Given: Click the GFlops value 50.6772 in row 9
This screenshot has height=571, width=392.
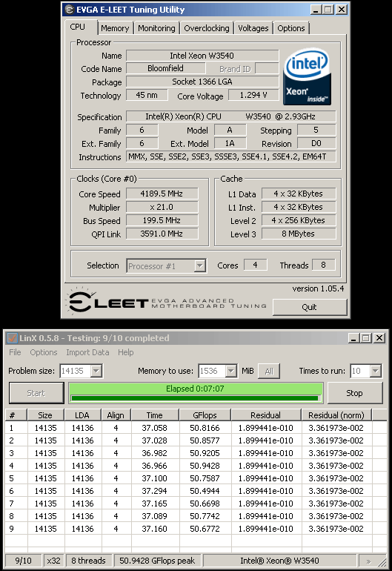Looking at the screenshot, I should pos(205,529).
